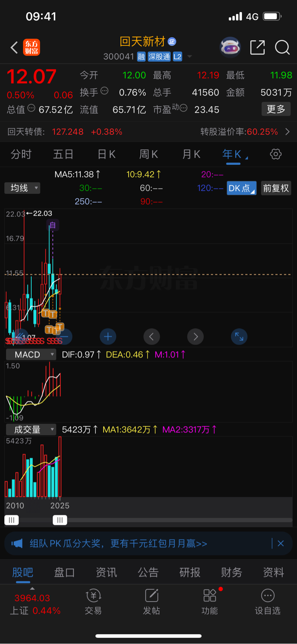
Task: Select the 研报 tab
Action: (190, 572)
